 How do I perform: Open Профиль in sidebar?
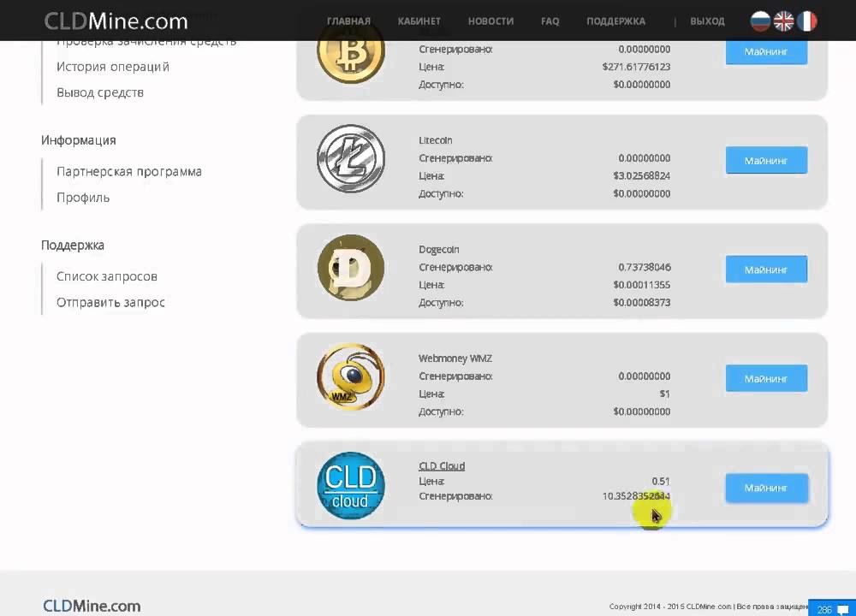(x=83, y=198)
